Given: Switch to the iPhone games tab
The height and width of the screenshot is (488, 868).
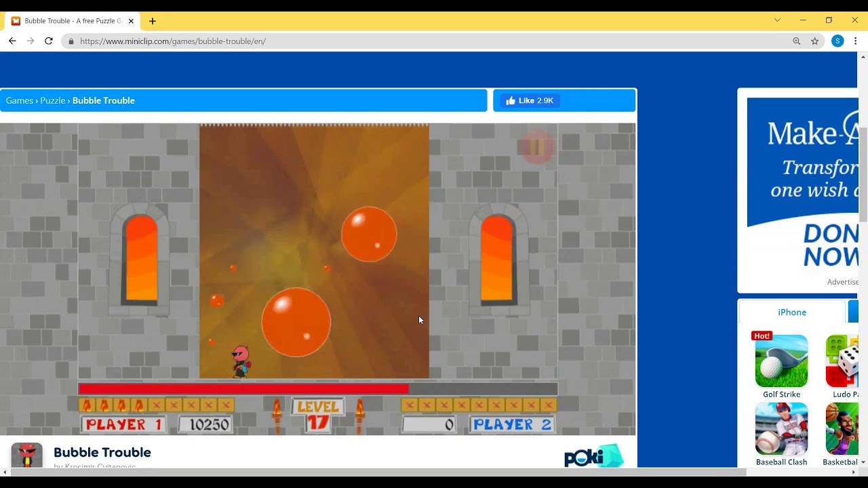Looking at the screenshot, I should click(x=792, y=312).
